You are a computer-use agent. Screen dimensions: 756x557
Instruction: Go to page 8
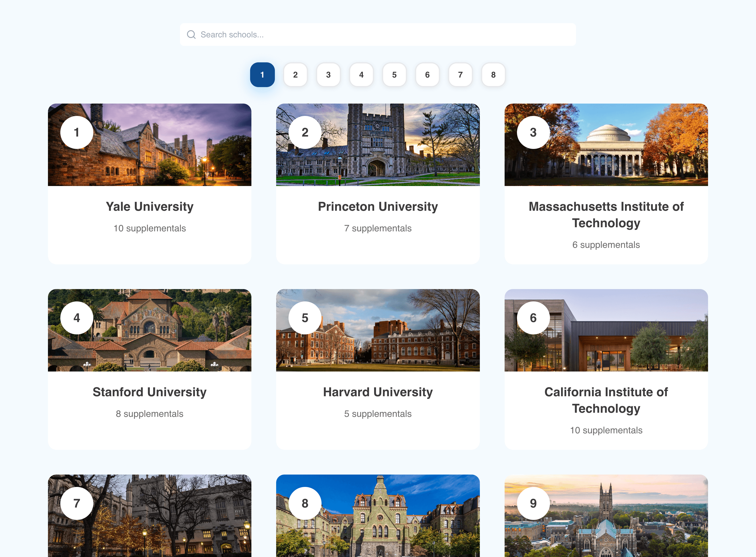(x=494, y=74)
